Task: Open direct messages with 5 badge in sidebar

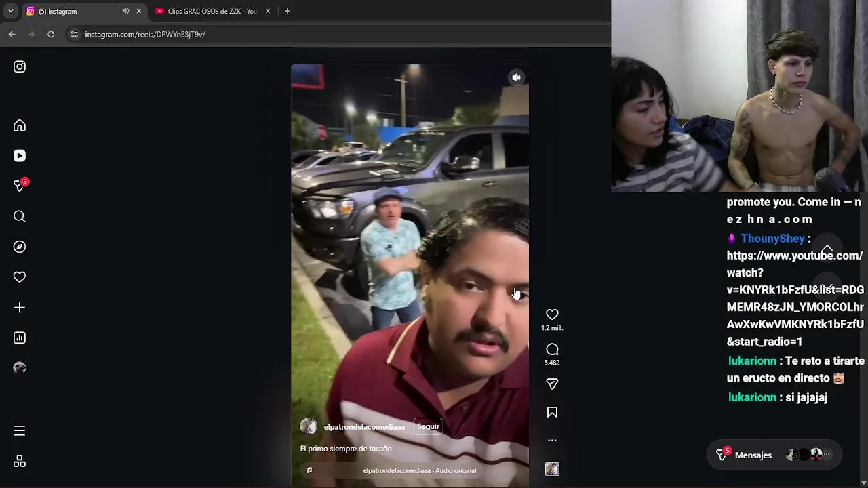Action: click(x=20, y=186)
